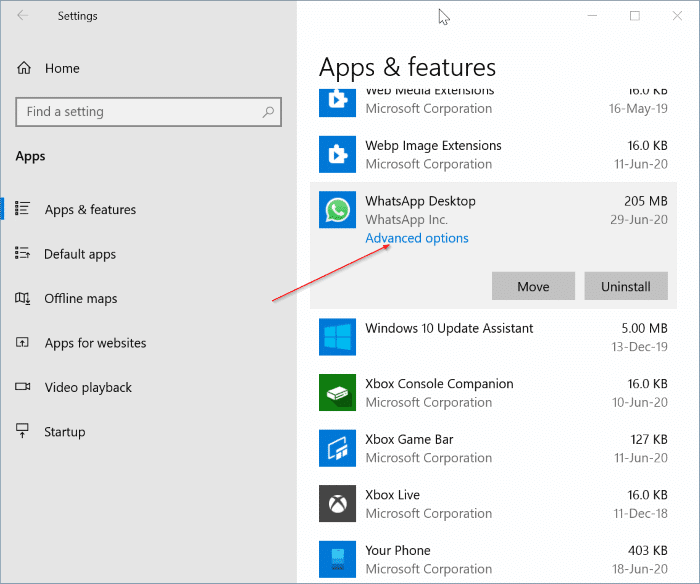Click the Xbox Live icon

click(338, 504)
